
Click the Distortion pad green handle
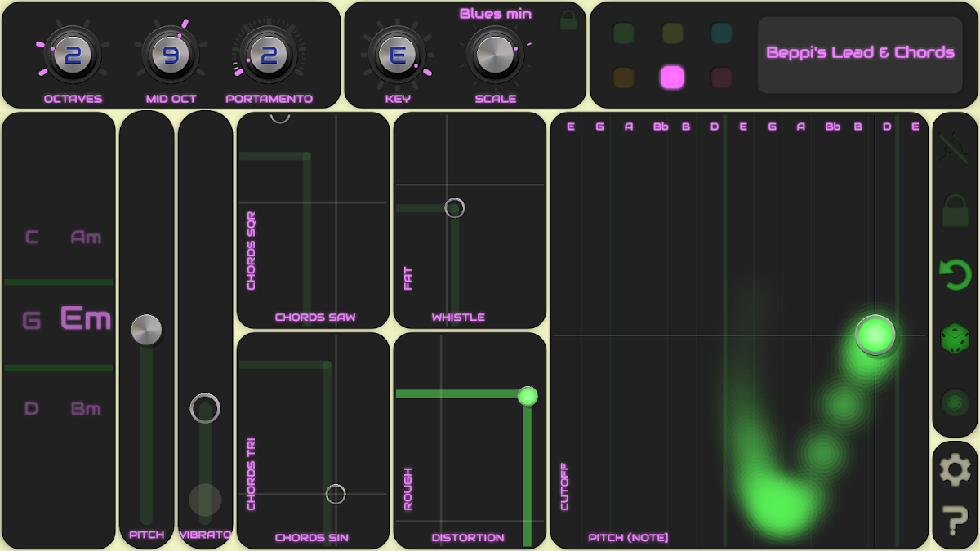point(528,397)
